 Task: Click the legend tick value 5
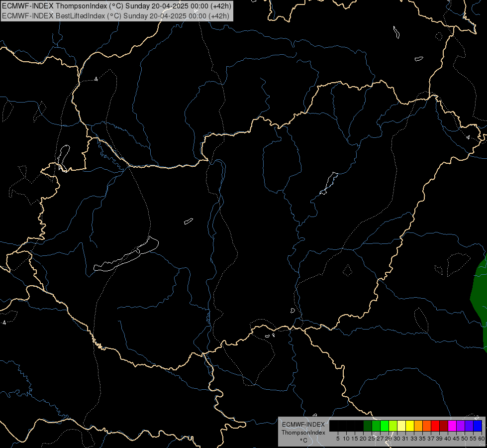(338, 439)
